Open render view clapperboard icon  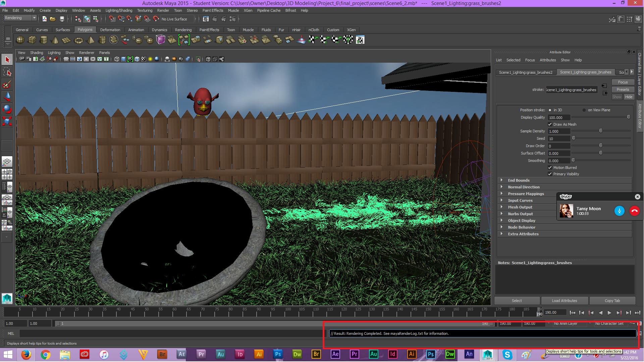206,19
